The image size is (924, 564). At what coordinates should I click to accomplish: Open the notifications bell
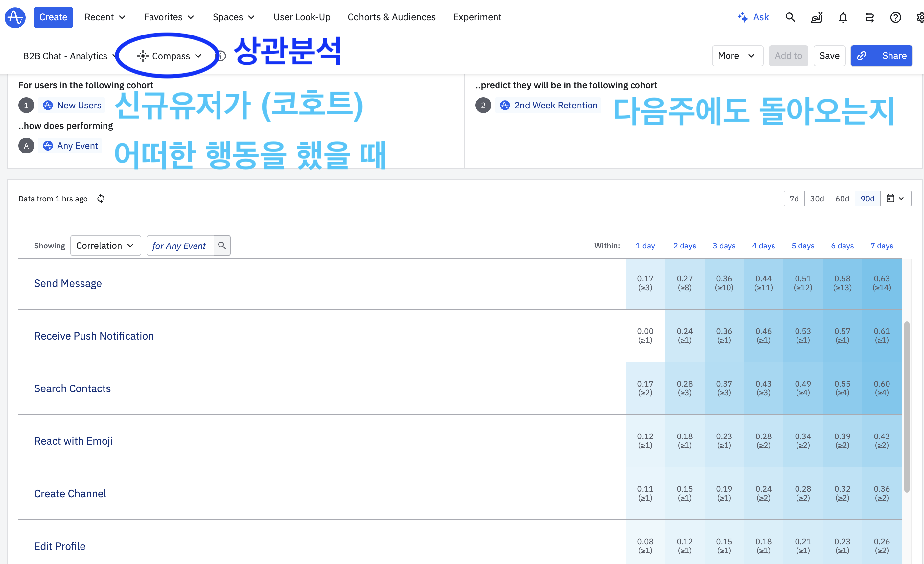point(843,17)
